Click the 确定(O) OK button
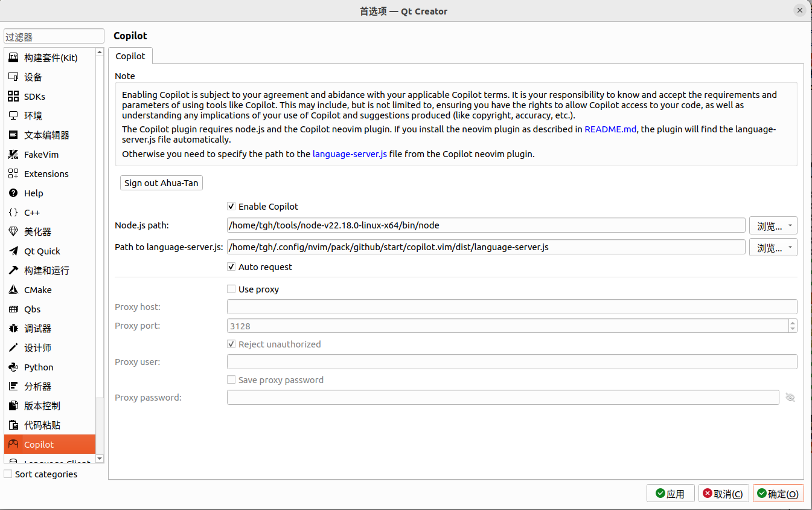 coord(779,494)
